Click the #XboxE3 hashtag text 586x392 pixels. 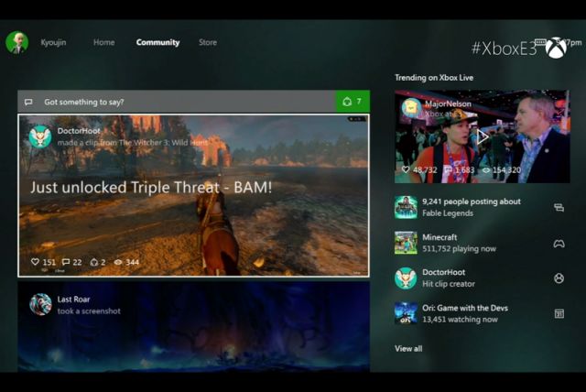[x=505, y=49]
